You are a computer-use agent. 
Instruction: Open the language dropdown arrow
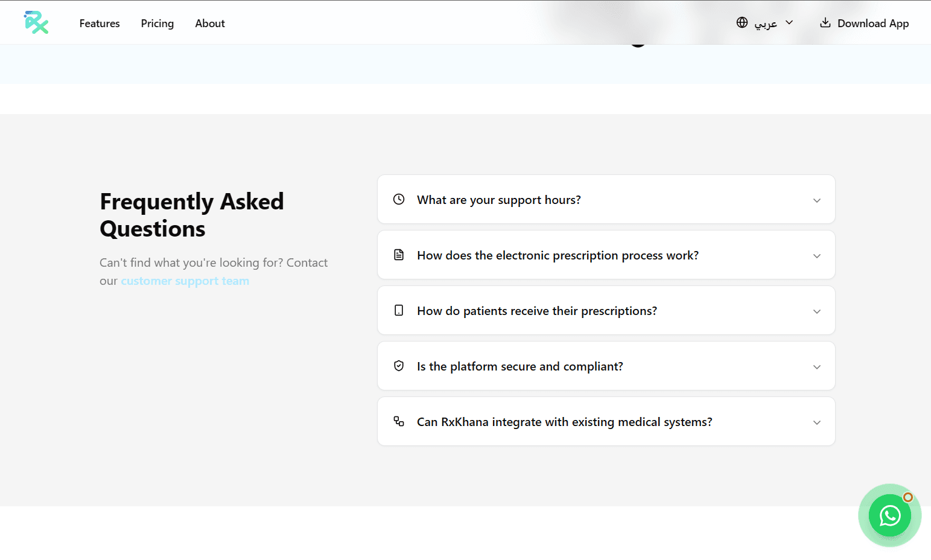pyautogui.click(x=789, y=23)
